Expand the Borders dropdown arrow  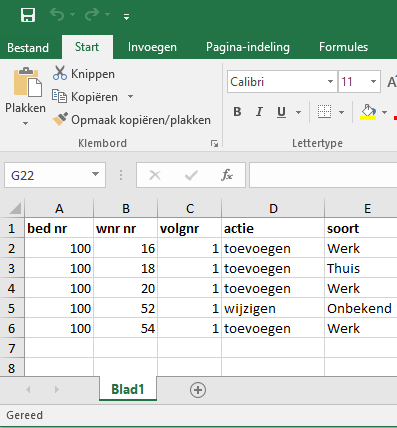pyautogui.click(x=341, y=112)
